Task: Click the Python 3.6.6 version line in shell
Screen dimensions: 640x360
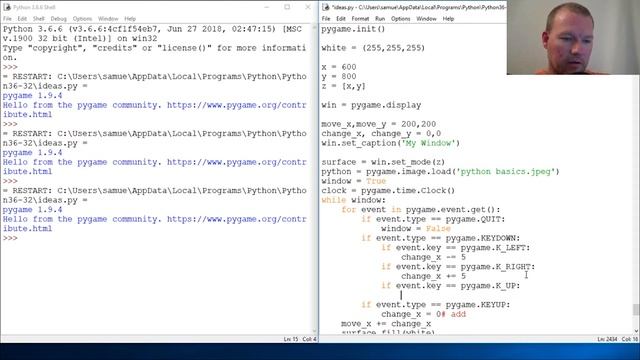Action: (x=152, y=29)
